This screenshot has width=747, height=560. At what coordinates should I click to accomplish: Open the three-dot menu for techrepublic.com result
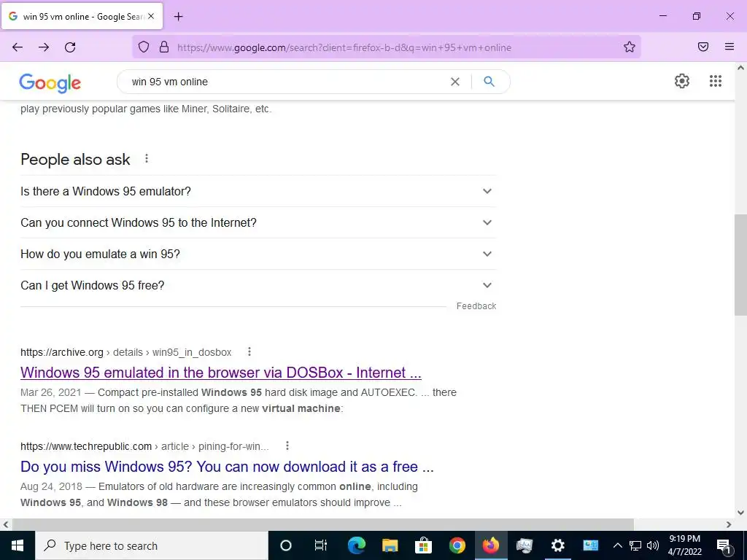click(x=287, y=446)
